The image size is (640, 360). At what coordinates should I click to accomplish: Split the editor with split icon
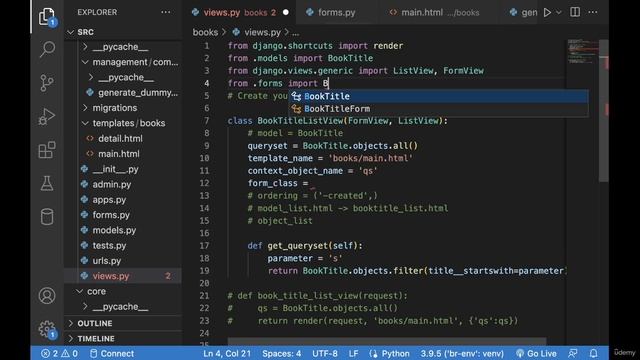575,12
